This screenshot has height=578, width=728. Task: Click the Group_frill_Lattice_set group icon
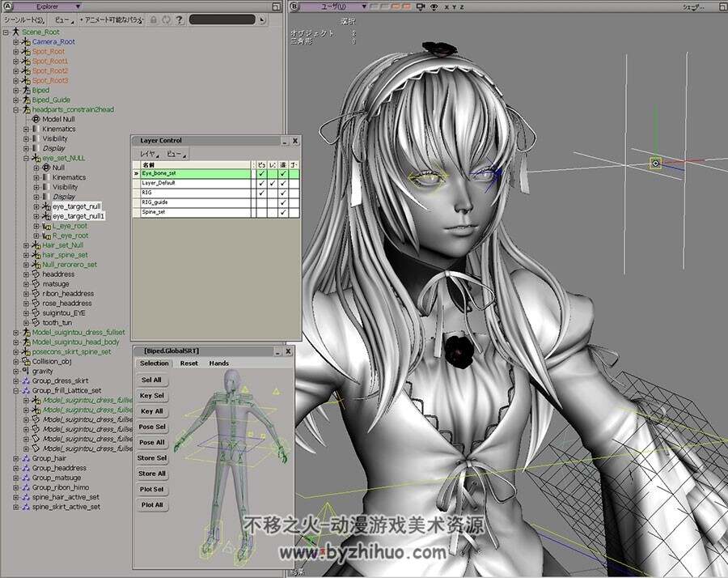[26, 390]
